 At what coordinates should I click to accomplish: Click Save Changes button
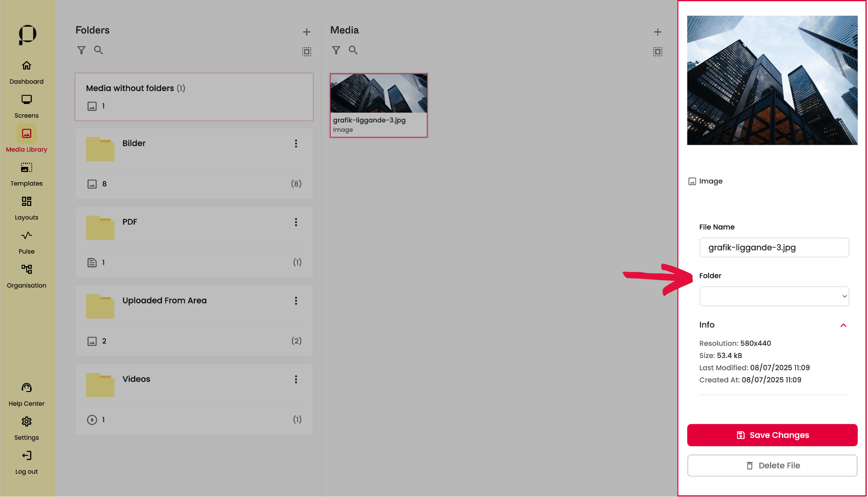(772, 435)
